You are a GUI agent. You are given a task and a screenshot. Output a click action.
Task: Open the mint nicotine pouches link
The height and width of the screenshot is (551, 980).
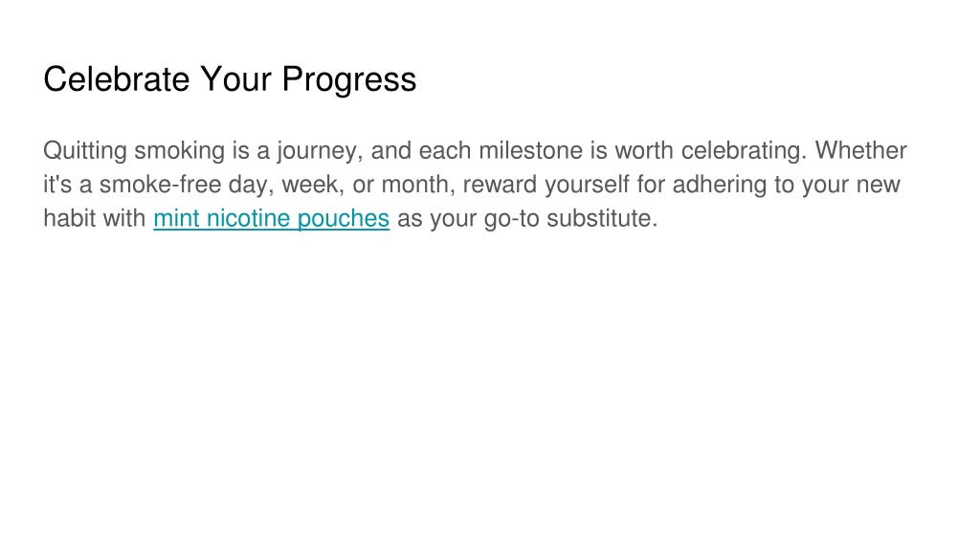click(x=271, y=219)
